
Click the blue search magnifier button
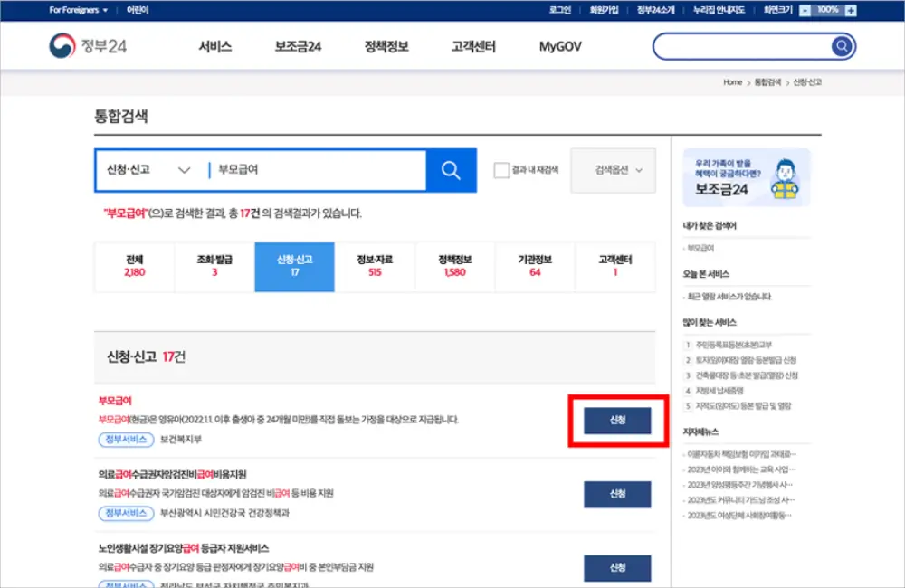click(451, 171)
